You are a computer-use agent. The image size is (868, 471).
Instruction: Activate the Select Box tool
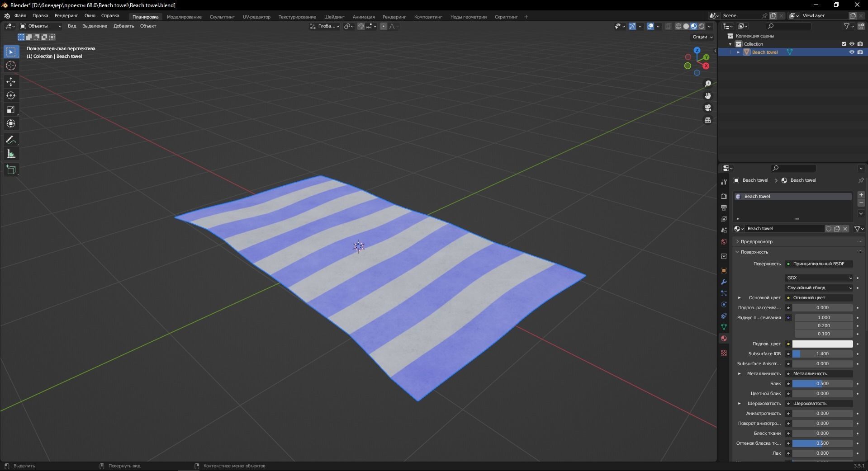pyautogui.click(x=11, y=52)
